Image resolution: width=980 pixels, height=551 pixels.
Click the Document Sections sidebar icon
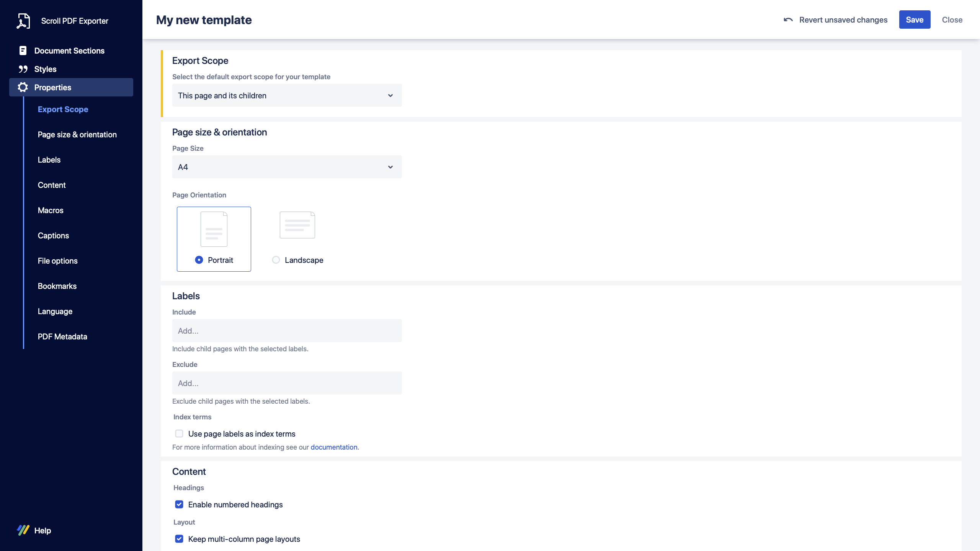(23, 51)
